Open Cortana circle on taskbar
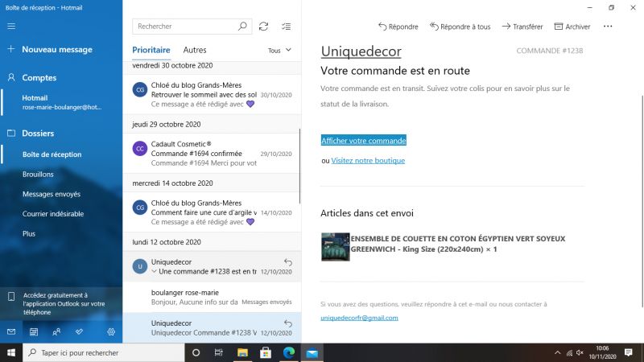The width and height of the screenshot is (644, 362). click(x=196, y=352)
